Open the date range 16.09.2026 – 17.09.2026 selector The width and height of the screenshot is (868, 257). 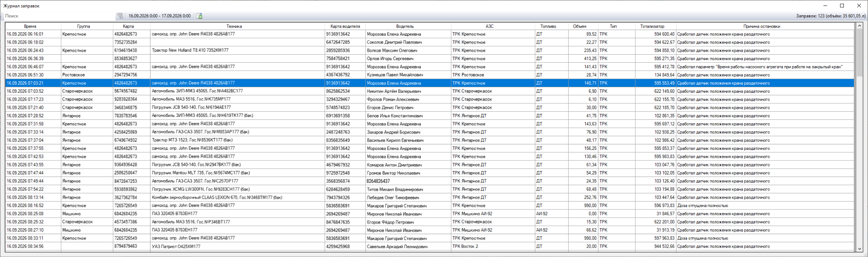coord(159,16)
